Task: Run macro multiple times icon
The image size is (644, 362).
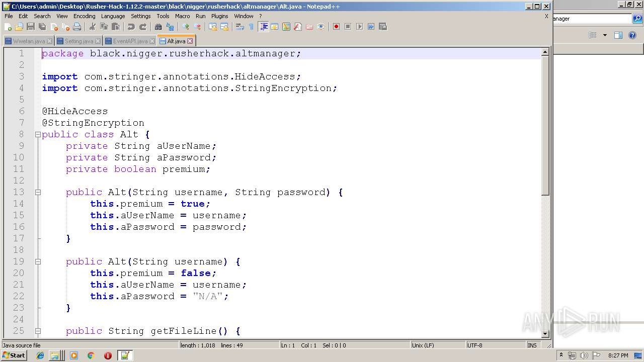Action: pos(371,27)
